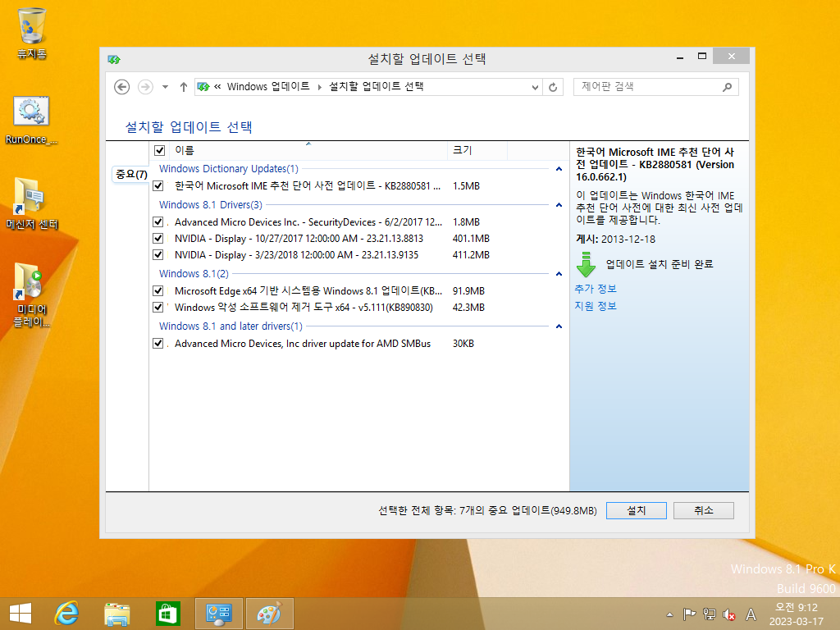Click the 설치 button
The image size is (840, 630).
(637, 510)
